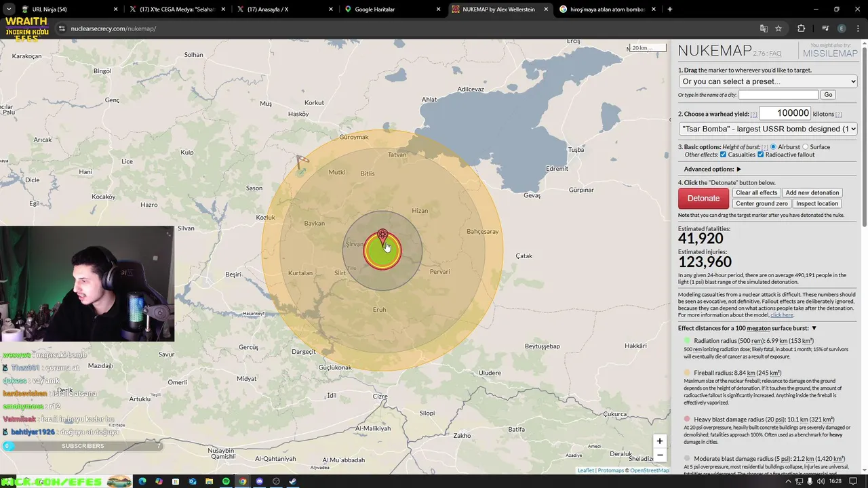Click the yellow Fireball radius color swatch
The height and width of the screenshot is (488, 868).
687,373
